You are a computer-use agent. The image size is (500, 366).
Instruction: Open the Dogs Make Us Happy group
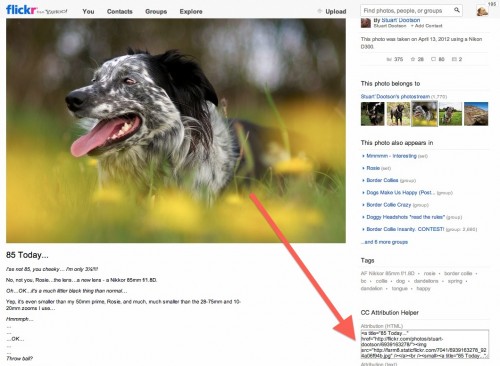401,192
